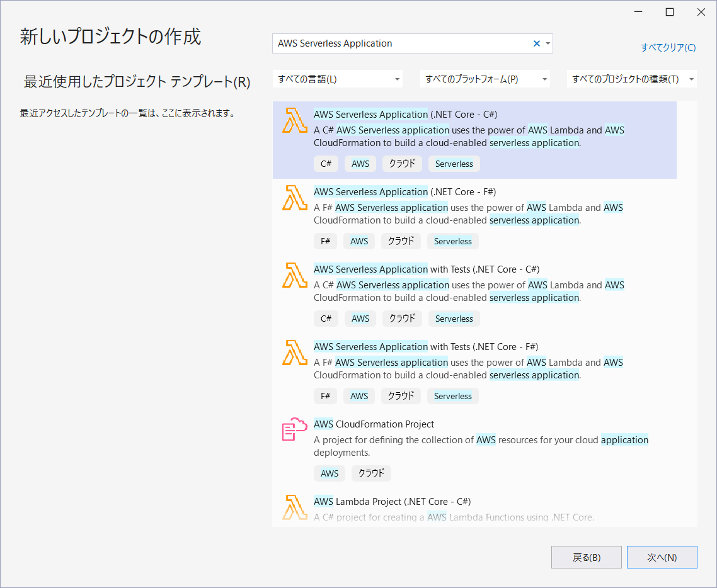Click Lambda icon of AWS Serverless Application C# template
Screen dimensions: 717x588
coord(294,121)
